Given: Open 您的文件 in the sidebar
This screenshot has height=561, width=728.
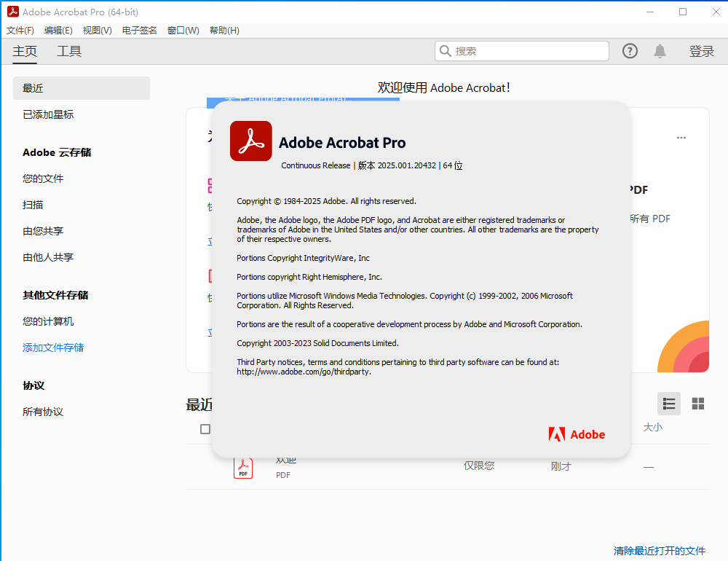Looking at the screenshot, I should 43,178.
